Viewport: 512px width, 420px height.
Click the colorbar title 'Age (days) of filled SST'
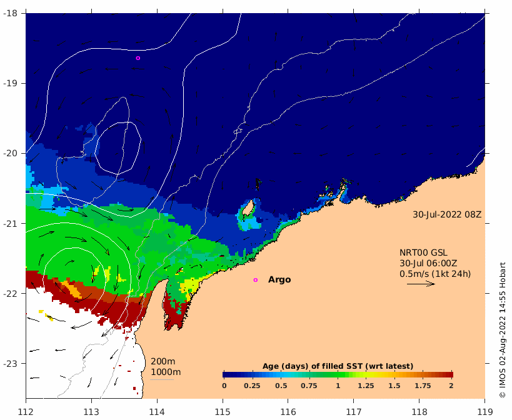(x=338, y=366)
